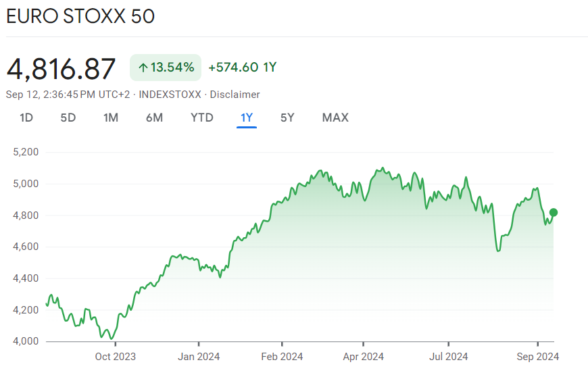The width and height of the screenshot is (588, 377).
Task: Click the 4,600 y-axis value
Action: [x=26, y=247]
